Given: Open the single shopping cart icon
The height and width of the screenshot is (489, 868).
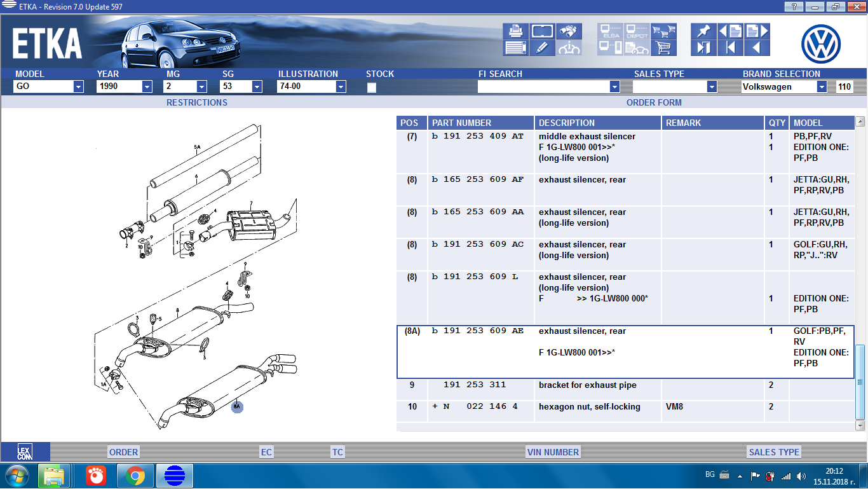Looking at the screenshot, I should pyautogui.click(x=663, y=48).
